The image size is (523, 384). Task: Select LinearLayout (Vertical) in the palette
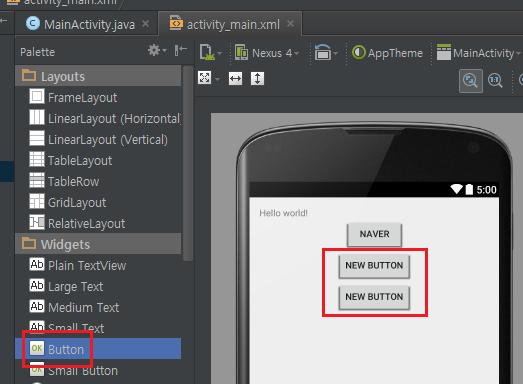coord(98,139)
